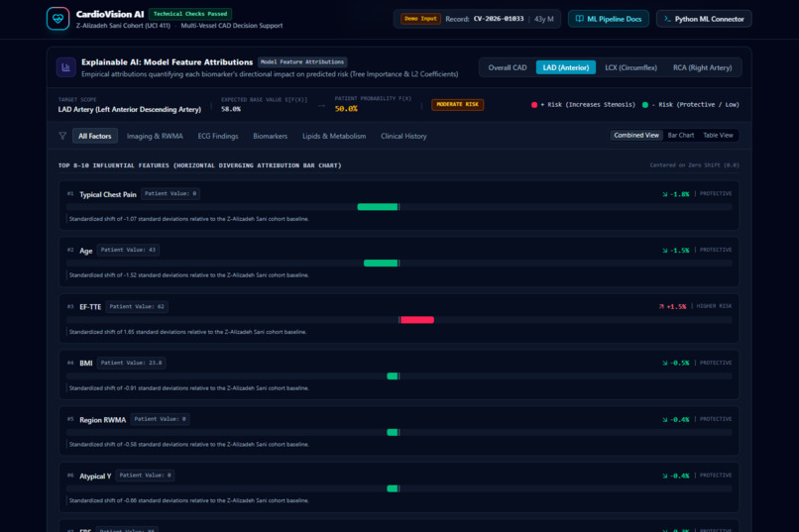Filter by Biomarkers
The height and width of the screenshot is (532, 799).
pos(270,136)
